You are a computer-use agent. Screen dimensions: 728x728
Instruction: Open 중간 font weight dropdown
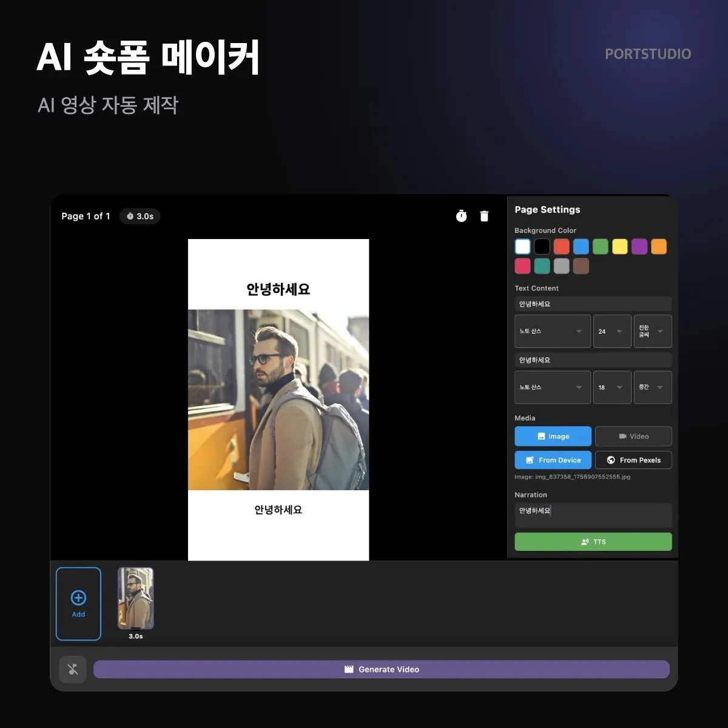(653, 387)
